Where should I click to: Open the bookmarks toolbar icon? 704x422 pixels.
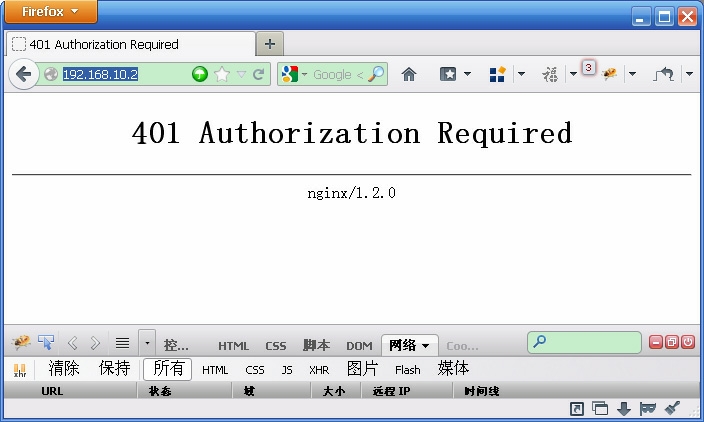pyautogui.click(x=449, y=74)
